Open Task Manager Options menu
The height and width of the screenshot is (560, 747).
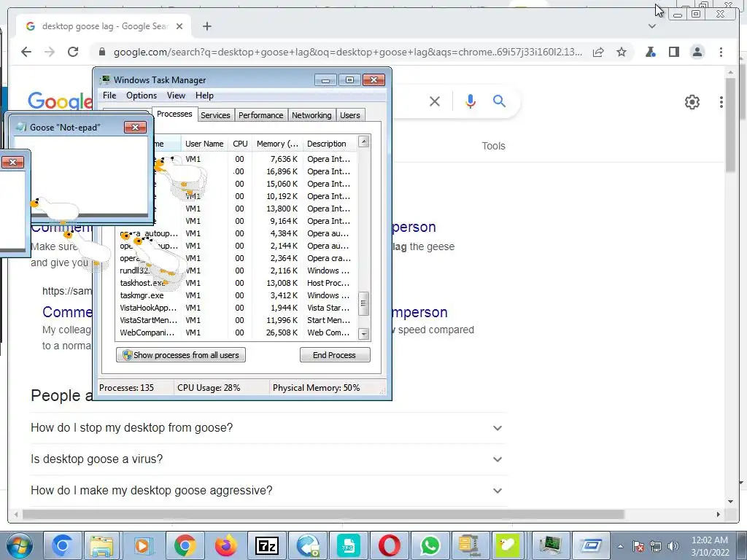pyautogui.click(x=142, y=96)
